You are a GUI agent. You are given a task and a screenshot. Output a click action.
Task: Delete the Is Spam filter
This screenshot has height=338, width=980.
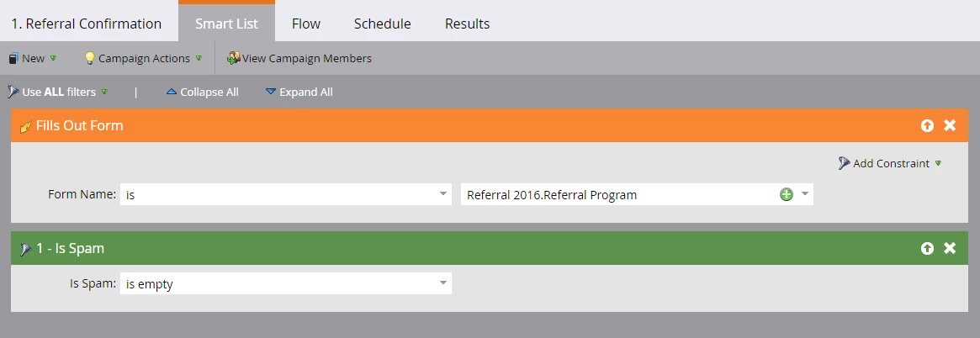click(950, 248)
